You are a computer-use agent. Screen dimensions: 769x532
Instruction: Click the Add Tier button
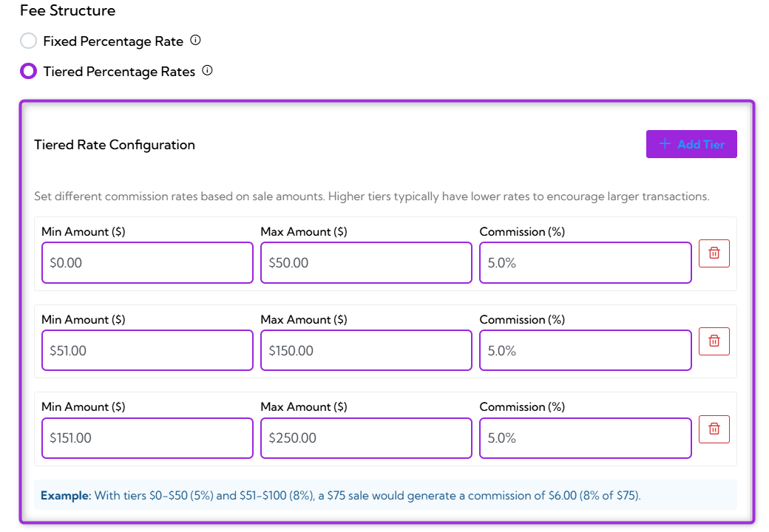(x=691, y=144)
